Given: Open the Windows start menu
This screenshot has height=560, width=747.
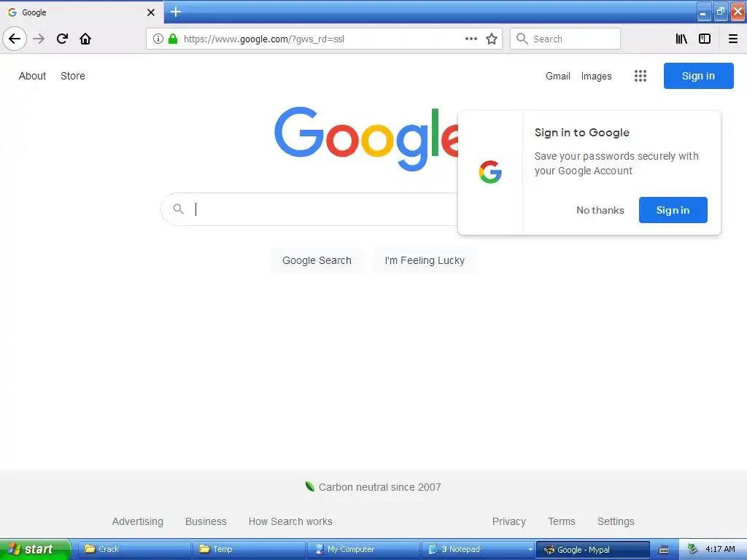Looking at the screenshot, I should pos(35,549).
